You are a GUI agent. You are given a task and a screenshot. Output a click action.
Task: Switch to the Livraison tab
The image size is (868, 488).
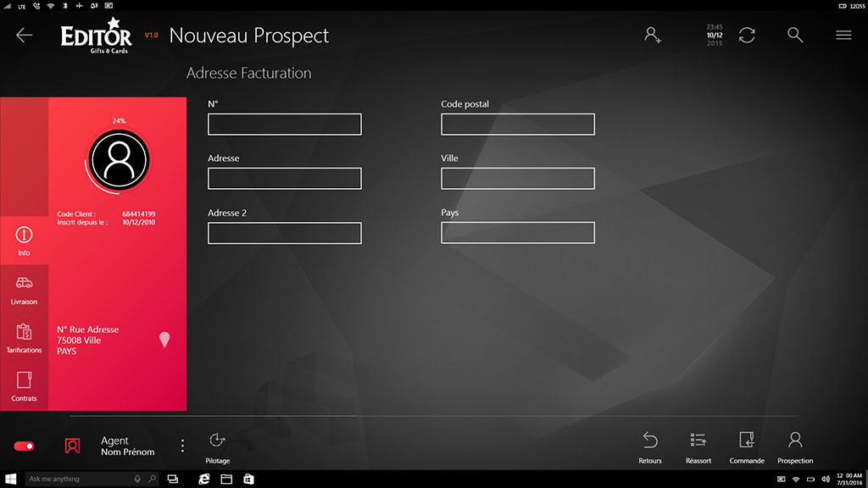click(x=24, y=289)
